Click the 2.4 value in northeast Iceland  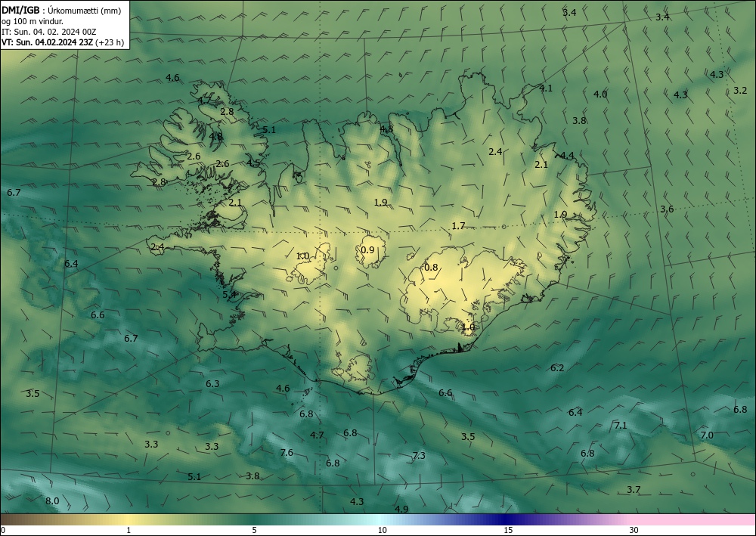coord(495,151)
